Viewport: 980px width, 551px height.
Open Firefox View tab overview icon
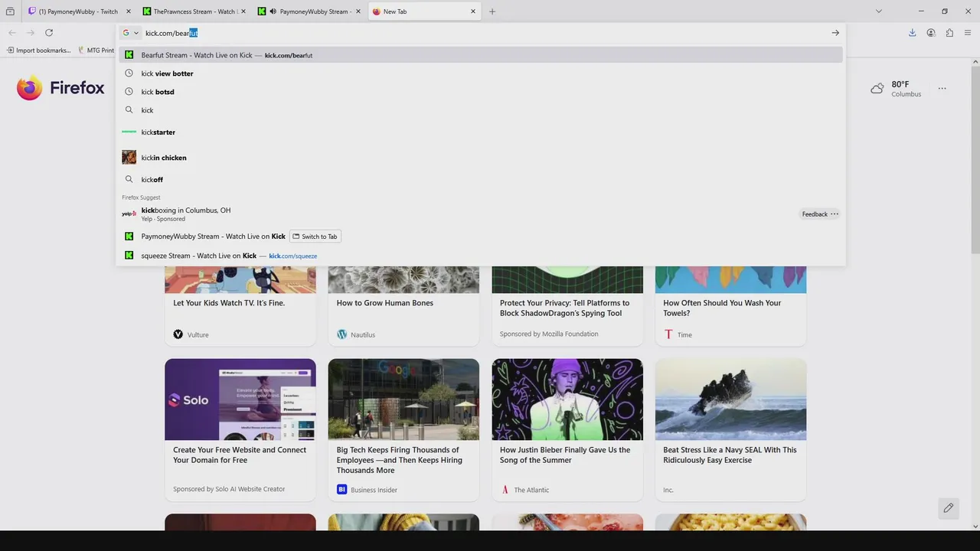[x=10, y=11]
